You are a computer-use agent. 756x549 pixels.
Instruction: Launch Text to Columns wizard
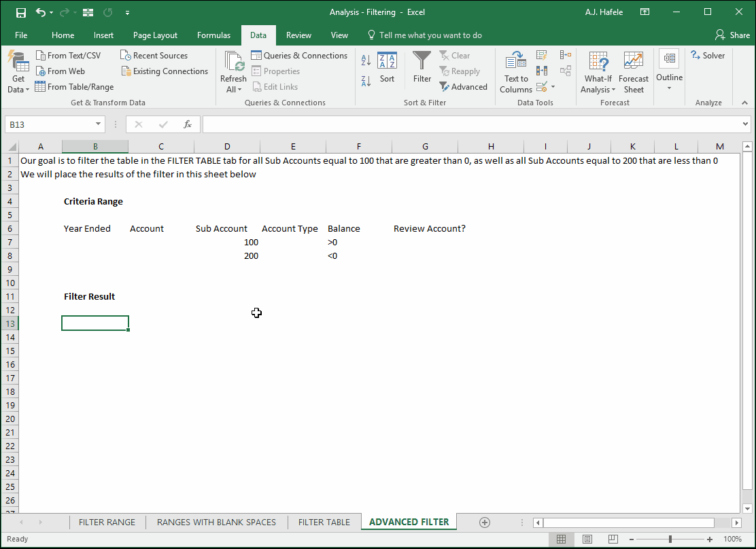point(516,72)
